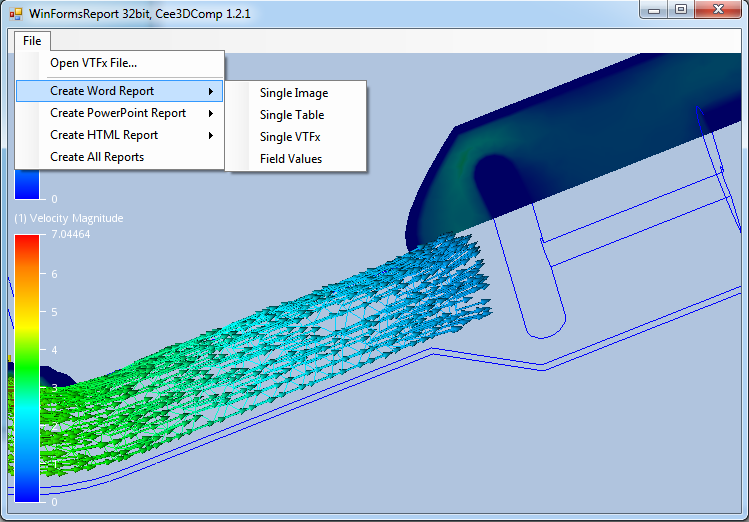Choose Field Values from the submenu
This screenshot has width=749, height=522.
pos(291,159)
